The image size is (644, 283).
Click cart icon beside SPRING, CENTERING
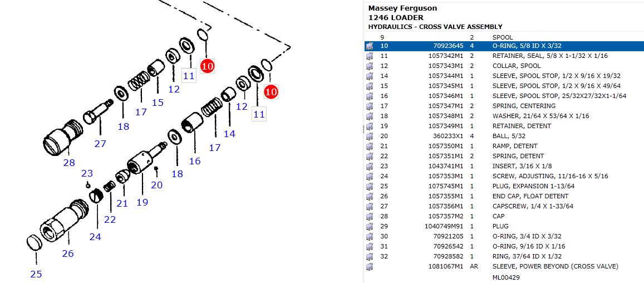tap(369, 106)
